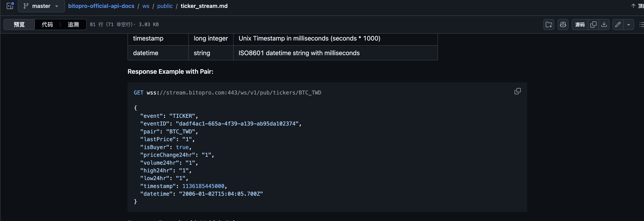Click the folder with sparkle icon
The width and height of the screenshot is (644, 221).
(548, 25)
